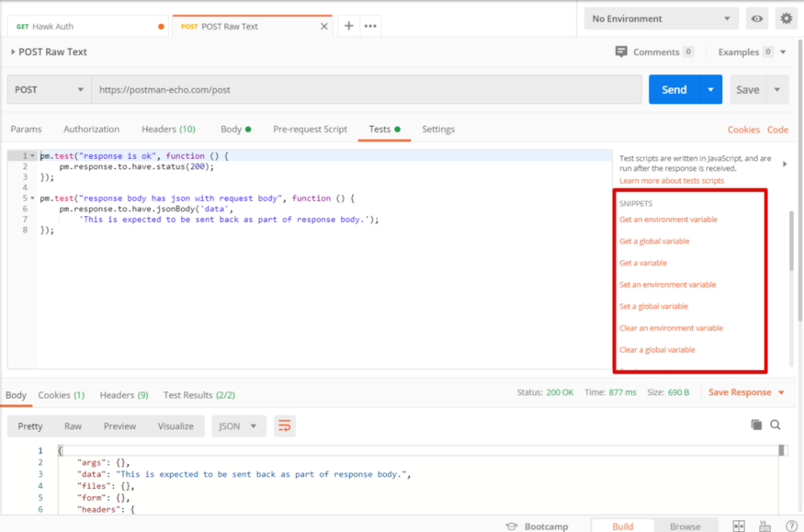Viewport: 804px width, 532px height.
Task: Switch to Build mode toggle
Action: coord(622,526)
